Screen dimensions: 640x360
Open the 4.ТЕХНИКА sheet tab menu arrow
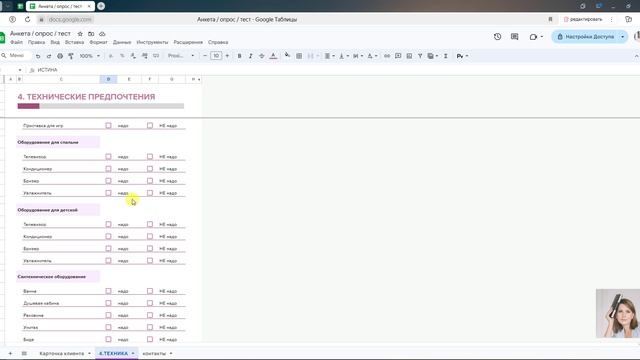[133, 353]
